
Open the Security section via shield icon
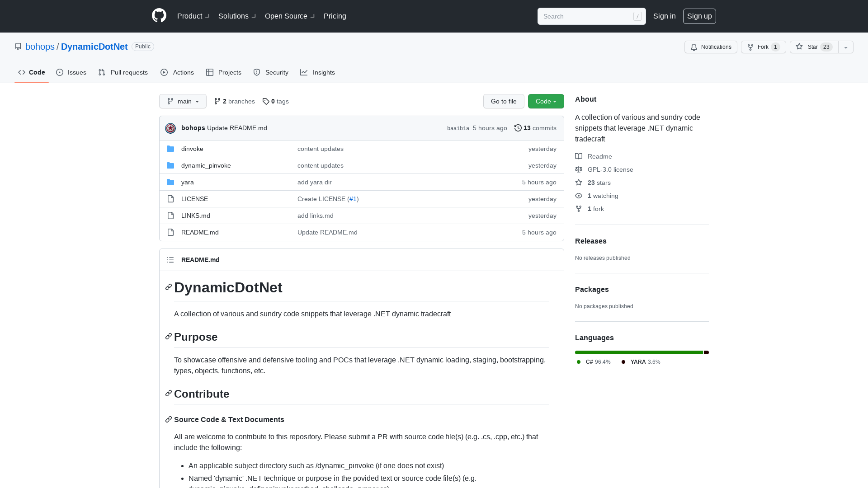click(x=257, y=72)
